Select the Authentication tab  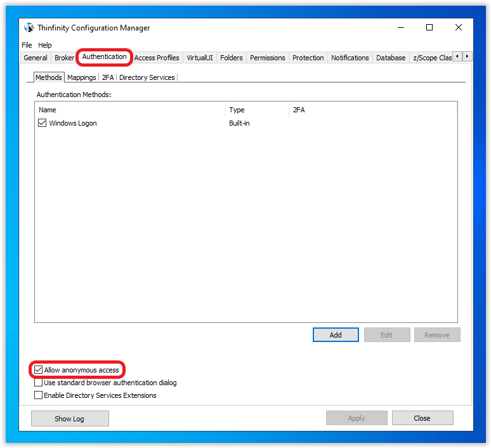[104, 56]
